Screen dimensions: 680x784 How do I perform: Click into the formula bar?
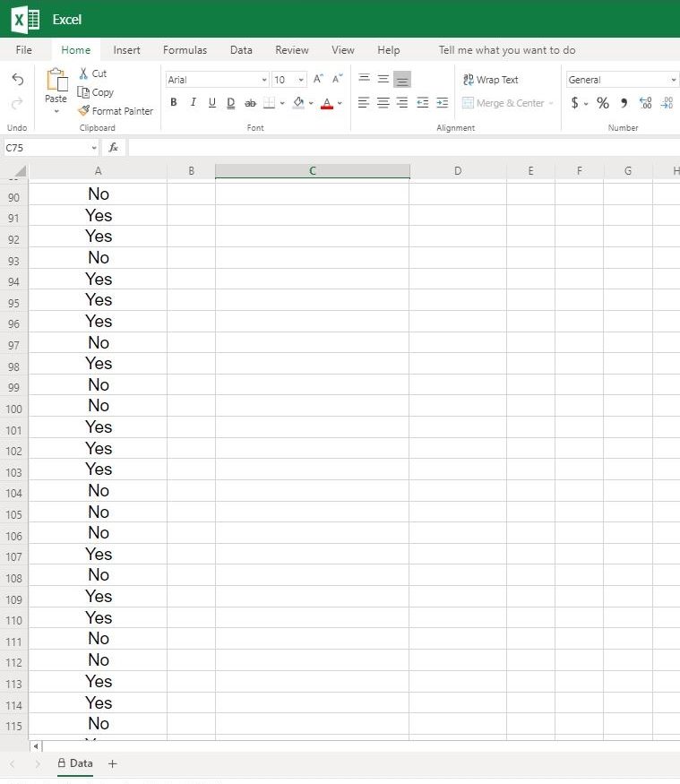[x=404, y=148]
